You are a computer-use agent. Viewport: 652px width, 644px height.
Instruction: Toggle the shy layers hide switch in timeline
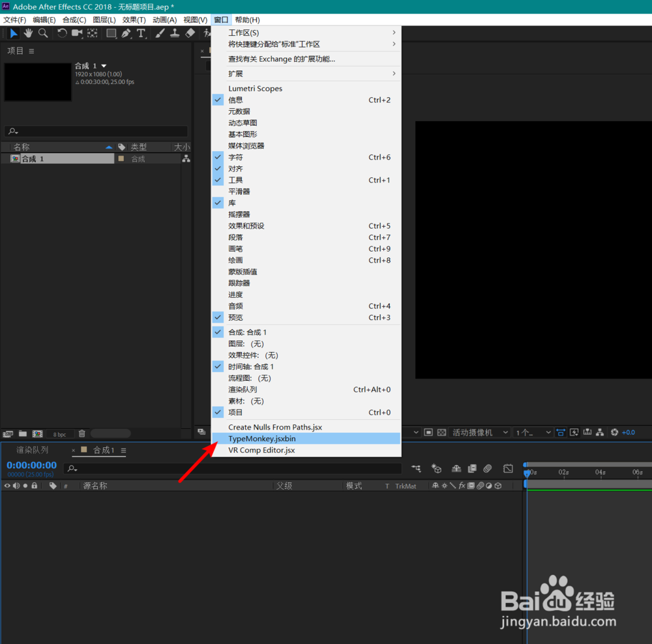(456, 469)
